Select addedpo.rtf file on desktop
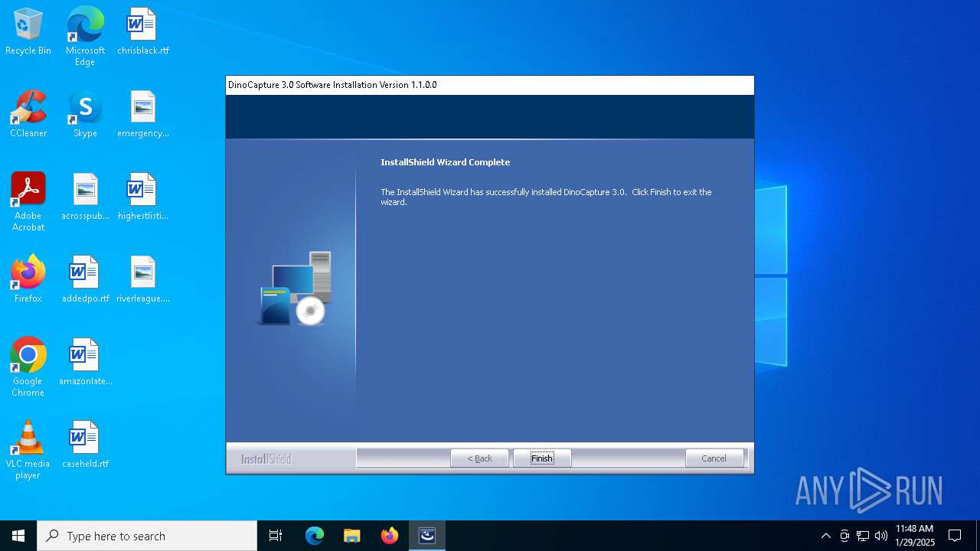Viewport: 980px width, 551px height. [85, 280]
